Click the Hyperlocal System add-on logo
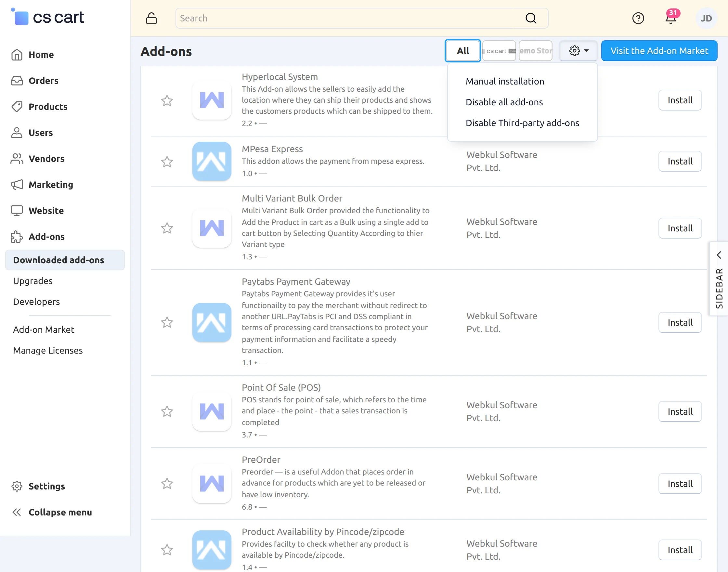Screen dimensions: 728x572 pos(212,100)
